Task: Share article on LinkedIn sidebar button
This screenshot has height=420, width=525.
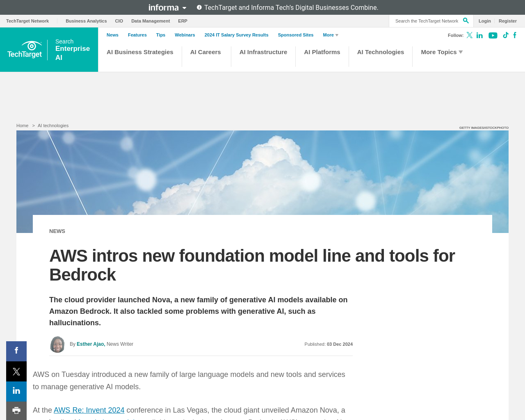Action: coord(16,391)
